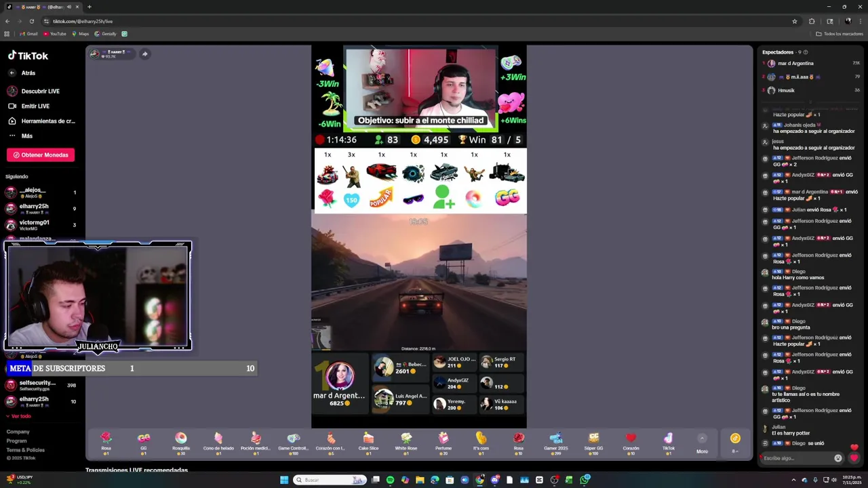This screenshot has height=488, width=868.
Task: Click the share arrow next to streamer name
Action: 144,54
